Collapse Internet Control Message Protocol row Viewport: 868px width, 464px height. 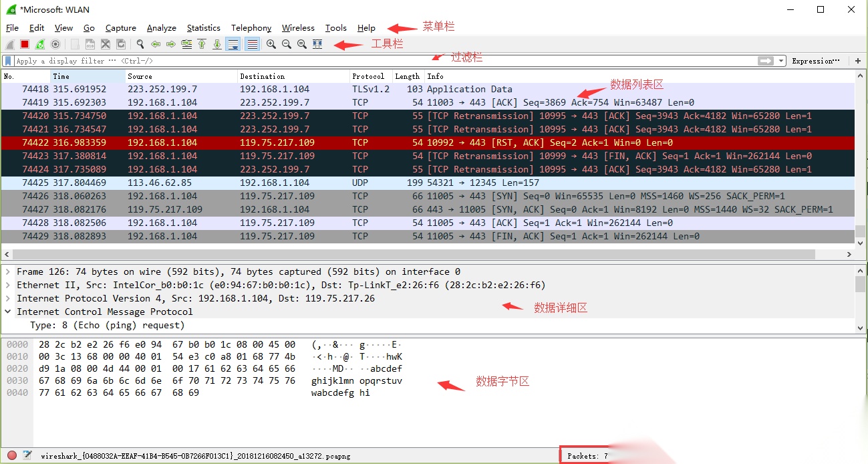(x=7, y=312)
